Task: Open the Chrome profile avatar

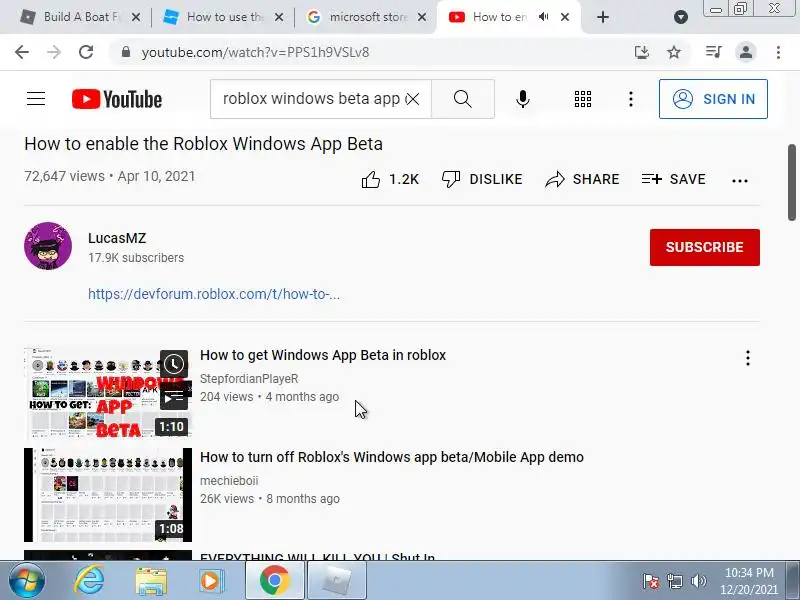Action: [745, 52]
